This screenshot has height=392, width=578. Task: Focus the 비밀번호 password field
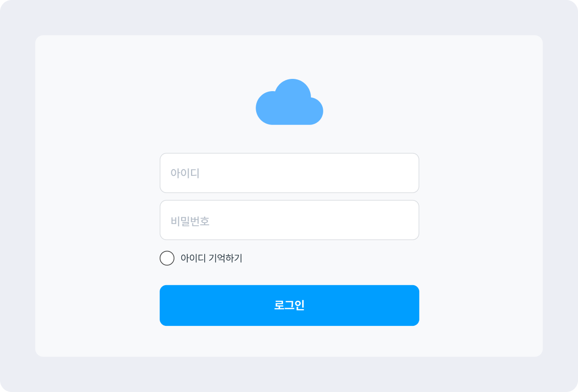(289, 220)
